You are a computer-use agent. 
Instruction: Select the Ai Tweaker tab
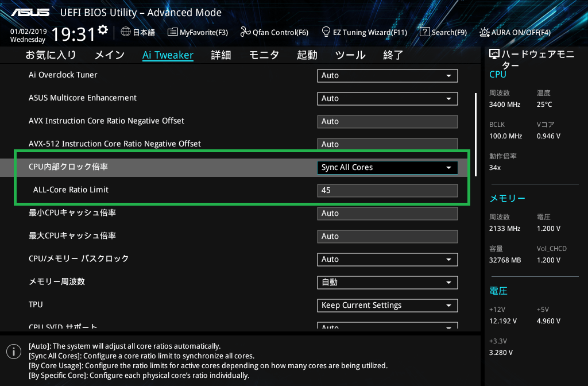point(168,55)
